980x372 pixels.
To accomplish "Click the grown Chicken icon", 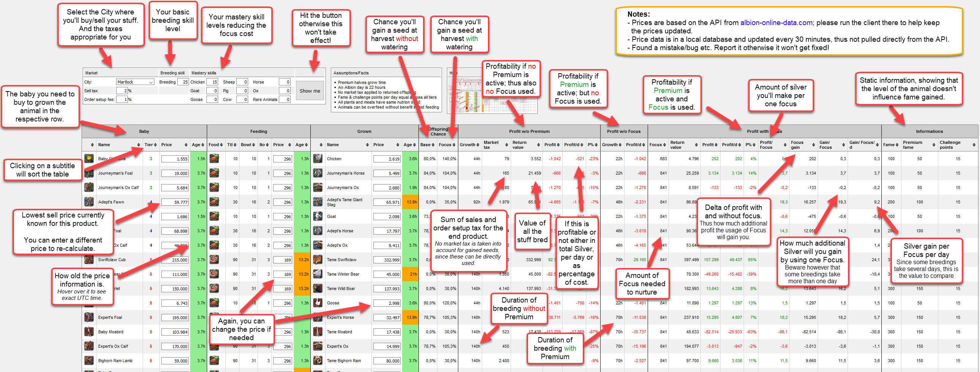I will (x=318, y=159).
